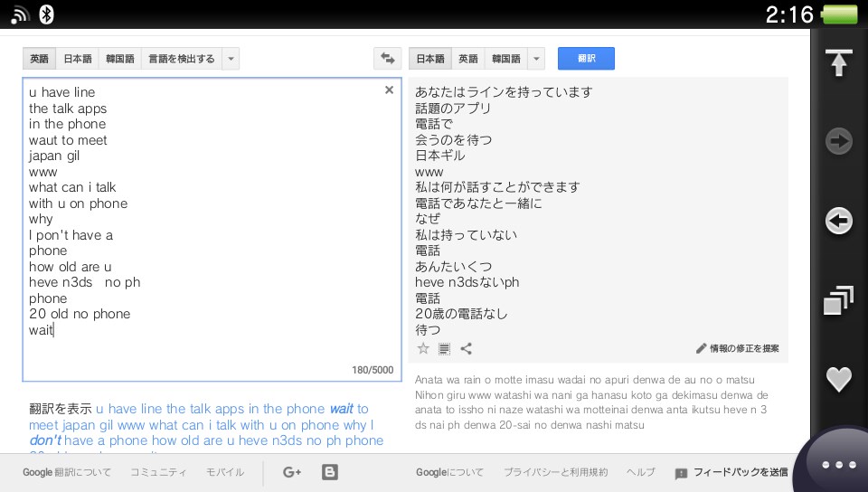
Task: Open Googleについて footer link
Action: [449, 472]
